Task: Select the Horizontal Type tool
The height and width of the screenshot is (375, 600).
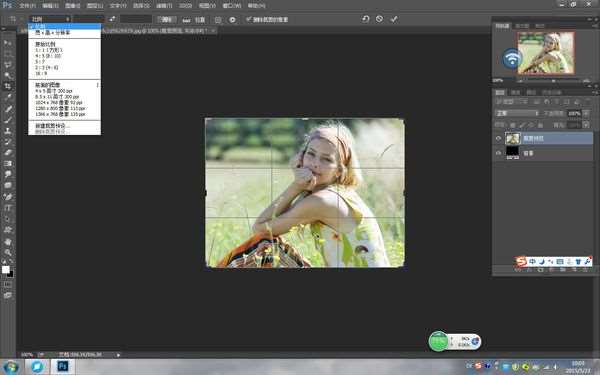Action: [x=8, y=208]
